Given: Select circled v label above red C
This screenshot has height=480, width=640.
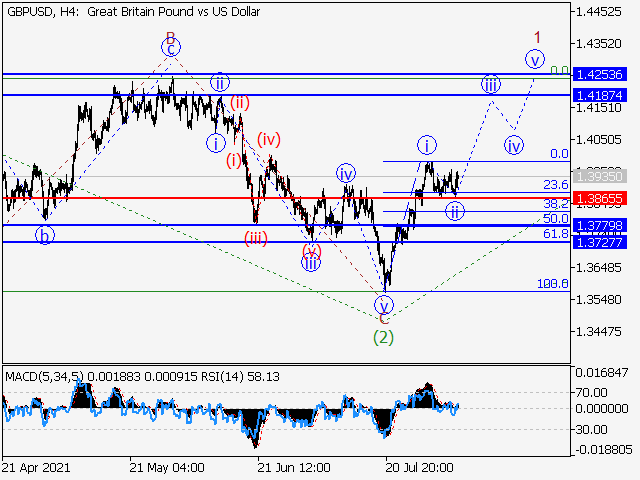Looking at the screenshot, I should [x=384, y=305].
